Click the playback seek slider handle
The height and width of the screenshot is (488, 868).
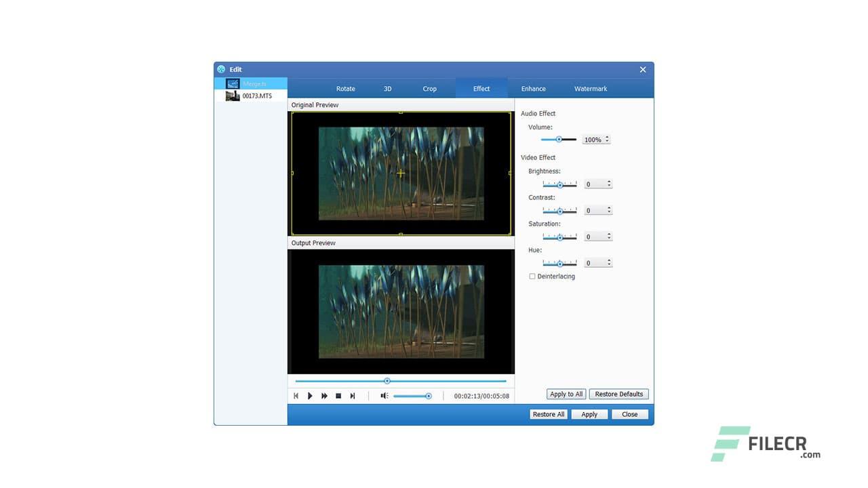coord(387,381)
